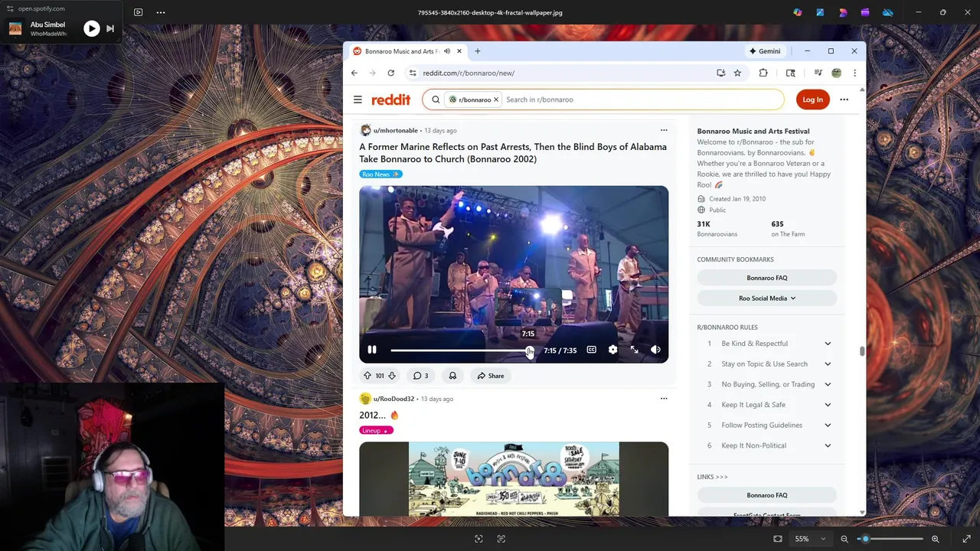Open video settings gear in player

click(612, 350)
